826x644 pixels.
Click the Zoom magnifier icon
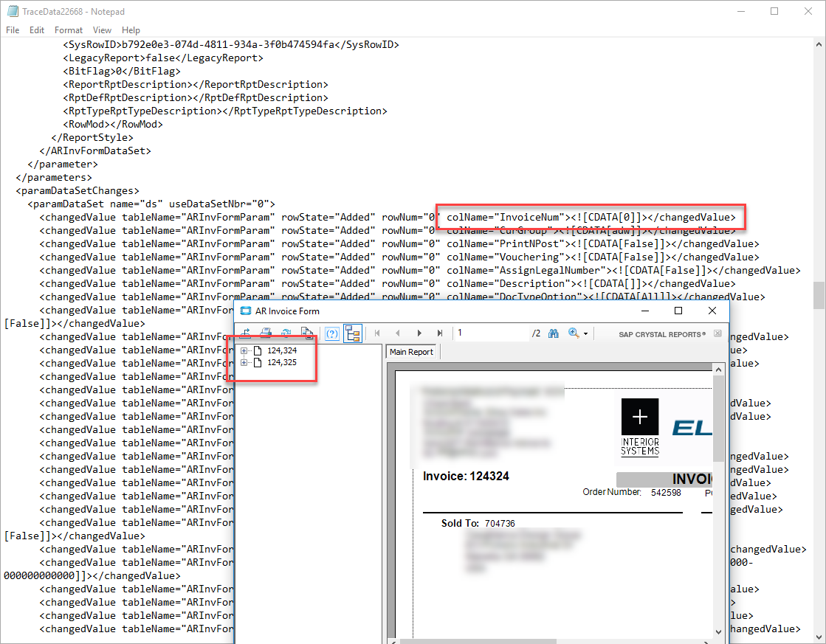pyautogui.click(x=574, y=333)
